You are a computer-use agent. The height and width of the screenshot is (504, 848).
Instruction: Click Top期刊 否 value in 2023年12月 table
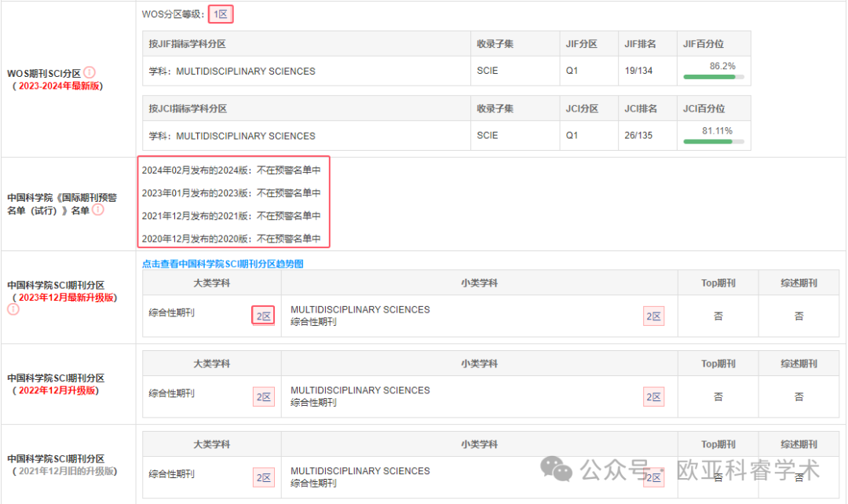pyautogui.click(x=718, y=316)
